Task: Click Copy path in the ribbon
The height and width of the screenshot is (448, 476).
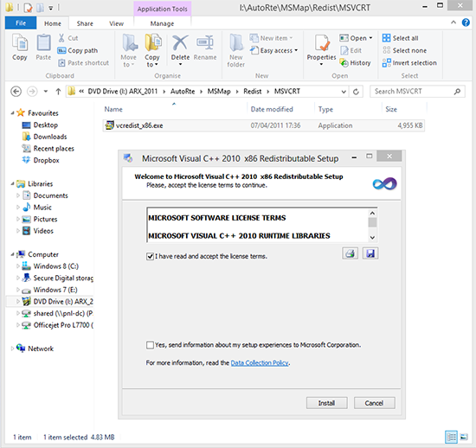Action: (78, 50)
